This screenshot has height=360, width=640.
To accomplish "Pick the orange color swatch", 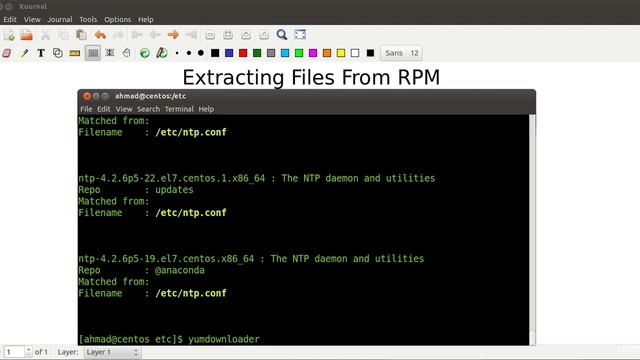I will coord(327,53).
